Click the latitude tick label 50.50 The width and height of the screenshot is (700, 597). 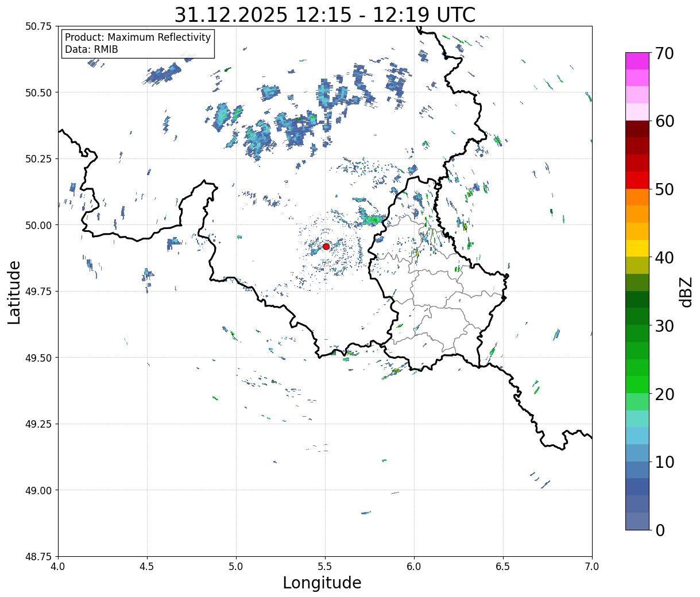pos(38,92)
